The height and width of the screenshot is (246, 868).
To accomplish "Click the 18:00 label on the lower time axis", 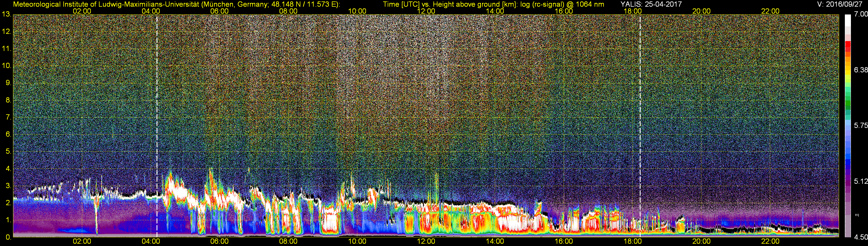I will 632,242.
